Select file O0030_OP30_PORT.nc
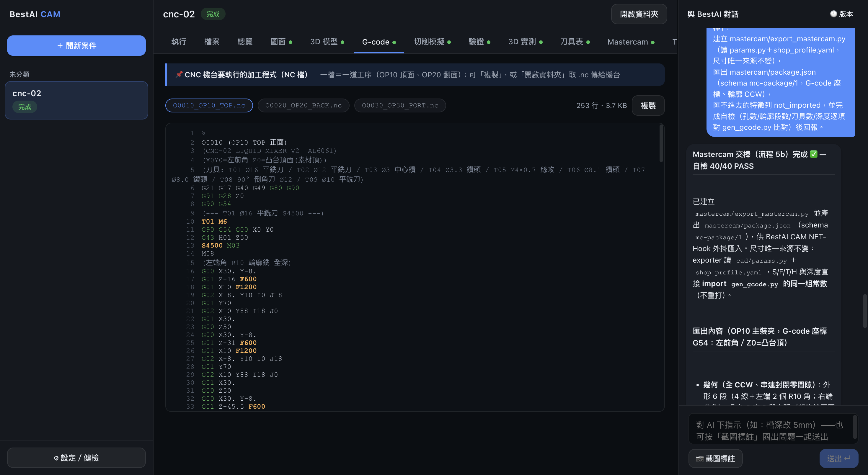The width and height of the screenshot is (868, 475). point(400,105)
